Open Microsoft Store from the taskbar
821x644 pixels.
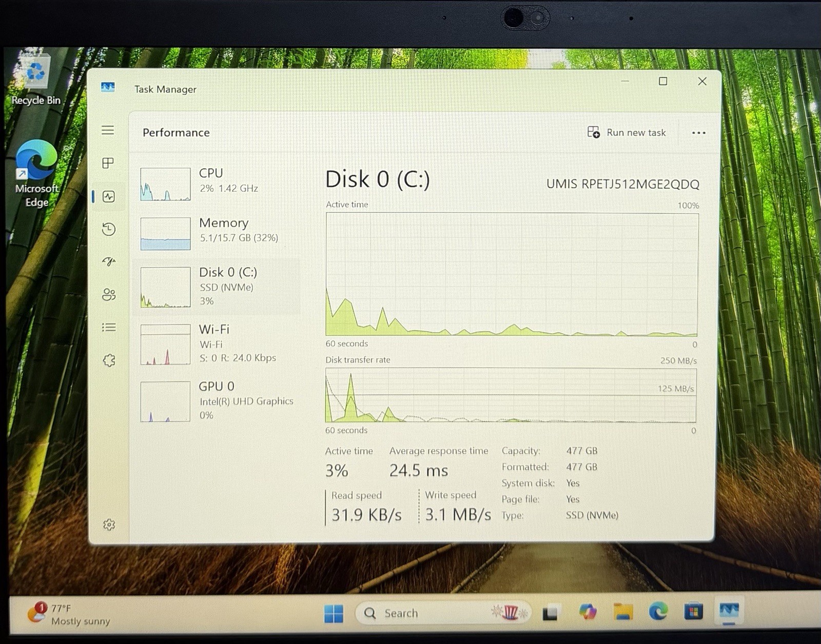tap(693, 611)
